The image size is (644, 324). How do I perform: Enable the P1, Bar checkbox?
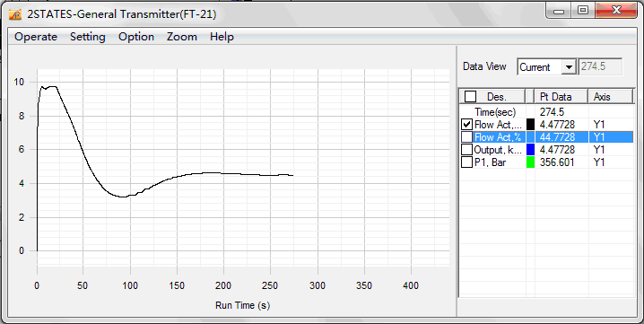click(x=466, y=162)
